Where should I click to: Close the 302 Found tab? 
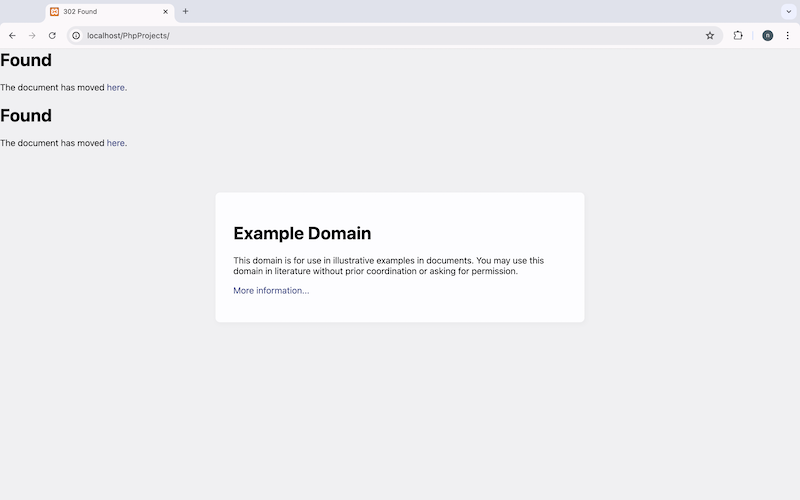pos(165,11)
